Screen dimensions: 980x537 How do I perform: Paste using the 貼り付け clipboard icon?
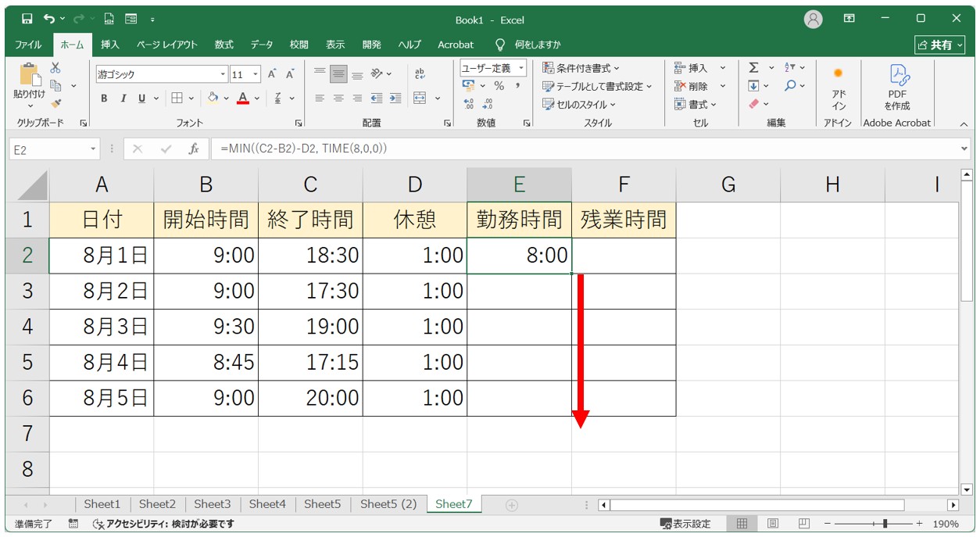(30, 75)
